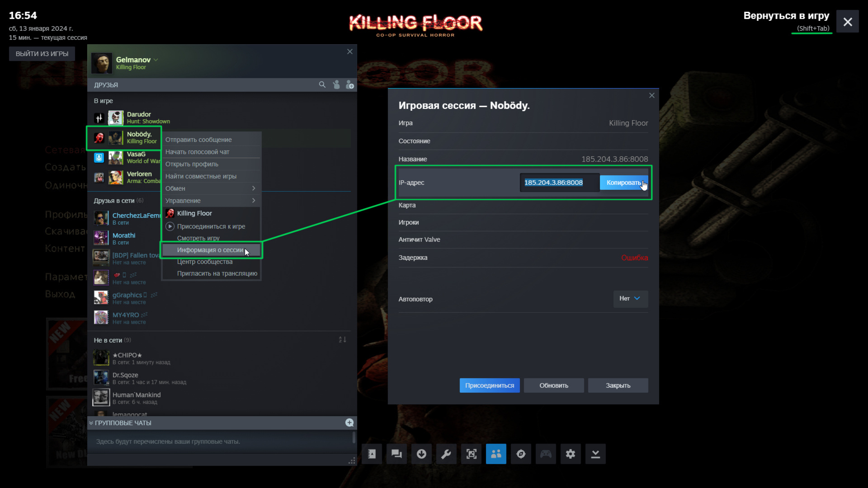Open downloads overlay icon
868x488 pixels.
[x=421, y=454]
